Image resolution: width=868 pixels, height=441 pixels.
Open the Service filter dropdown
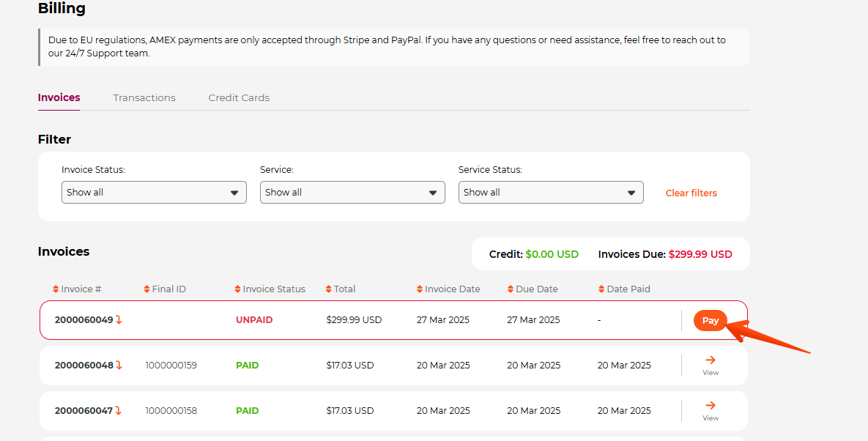pyautogui.click(x=352, y=193)
